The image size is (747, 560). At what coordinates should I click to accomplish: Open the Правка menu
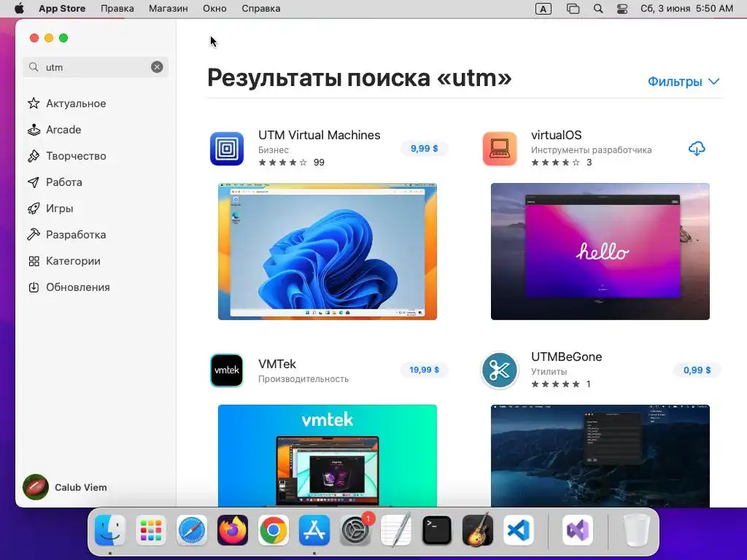point(117,9)
